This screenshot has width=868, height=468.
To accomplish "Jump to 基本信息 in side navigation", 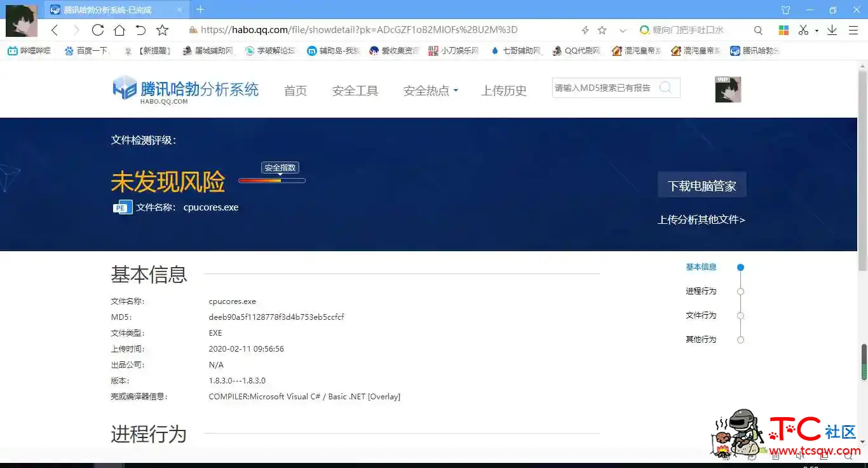I will click(x=701, y=267).
